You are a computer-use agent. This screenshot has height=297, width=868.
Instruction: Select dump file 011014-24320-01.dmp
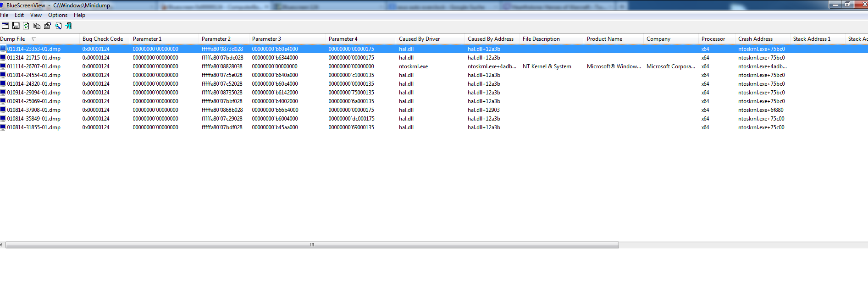tap(33, 84)
